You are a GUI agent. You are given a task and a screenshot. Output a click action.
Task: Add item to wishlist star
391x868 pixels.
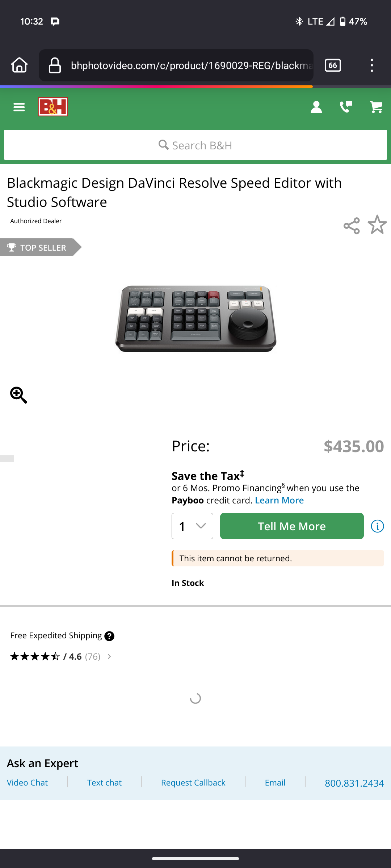(377, 225)
